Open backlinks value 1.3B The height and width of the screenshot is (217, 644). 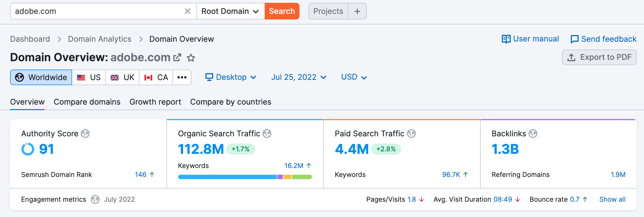pyautogui.click(x=505, y=149)
